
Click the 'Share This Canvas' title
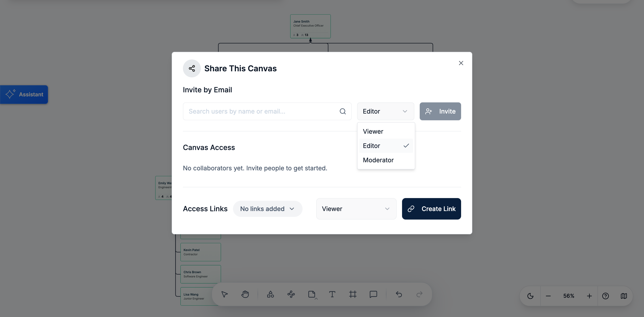240,68
